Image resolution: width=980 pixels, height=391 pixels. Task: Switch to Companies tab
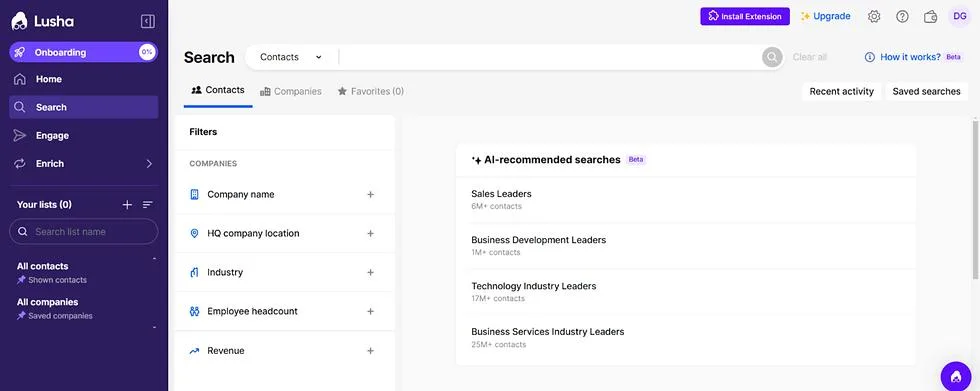coord(291,91)
